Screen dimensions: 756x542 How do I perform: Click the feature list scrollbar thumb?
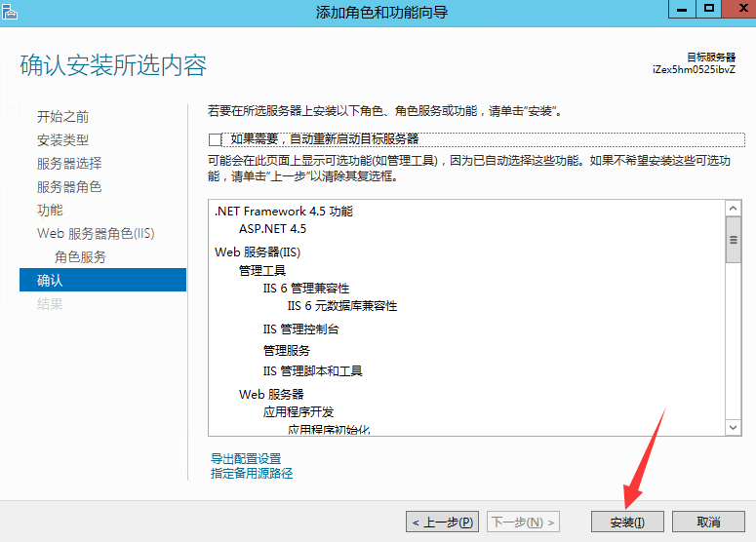coord(733,240)
